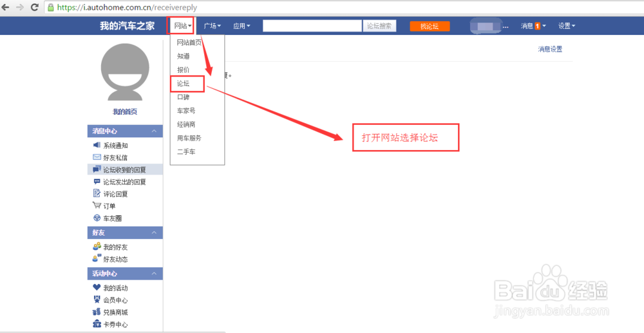The image size is (644, 333).
Task: Click the member center badge icon
Action: 97,300
